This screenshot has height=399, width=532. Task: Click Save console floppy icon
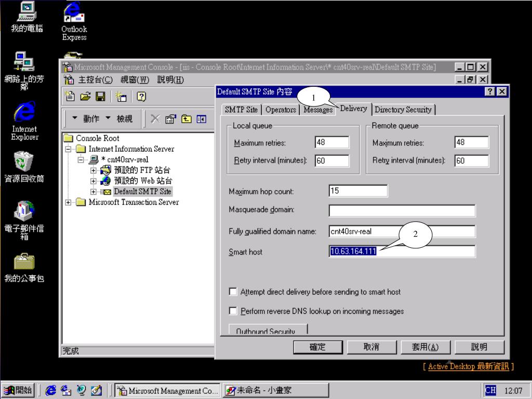point(100,97)
